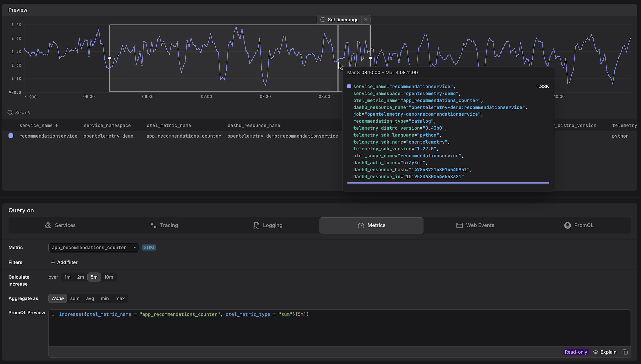Copy PromQL query with copy icon
This screenshot has height=364, width=641.
(x=625, y=352)
